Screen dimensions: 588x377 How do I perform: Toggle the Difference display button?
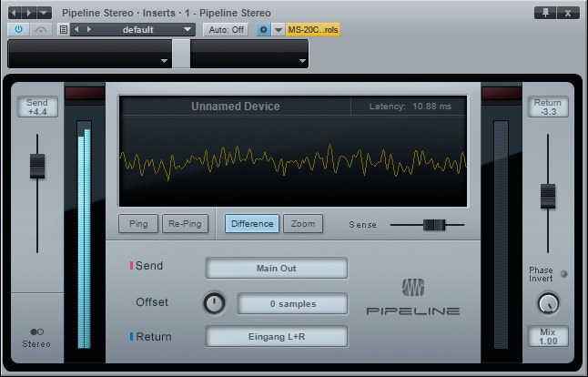point(252,224)
